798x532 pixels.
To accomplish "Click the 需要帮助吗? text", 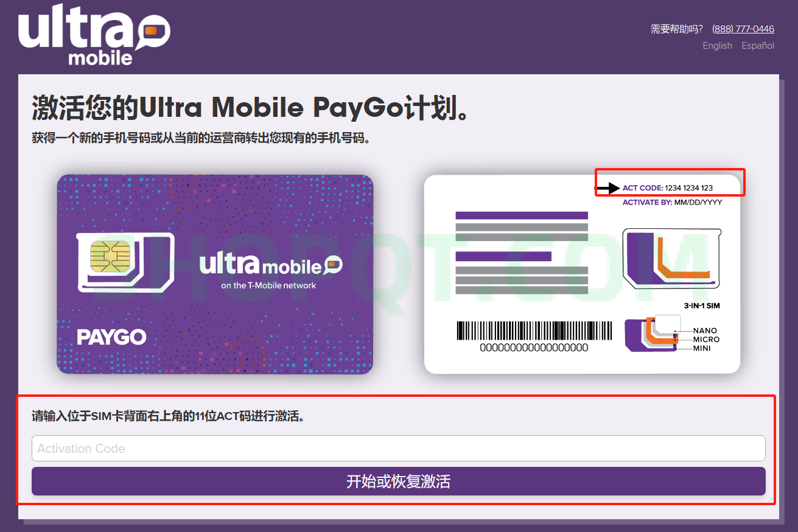I will click(676, 29).
